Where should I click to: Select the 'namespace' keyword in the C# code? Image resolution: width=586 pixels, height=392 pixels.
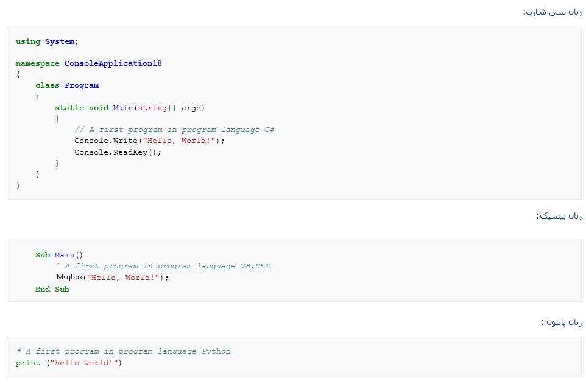point(37,63)
